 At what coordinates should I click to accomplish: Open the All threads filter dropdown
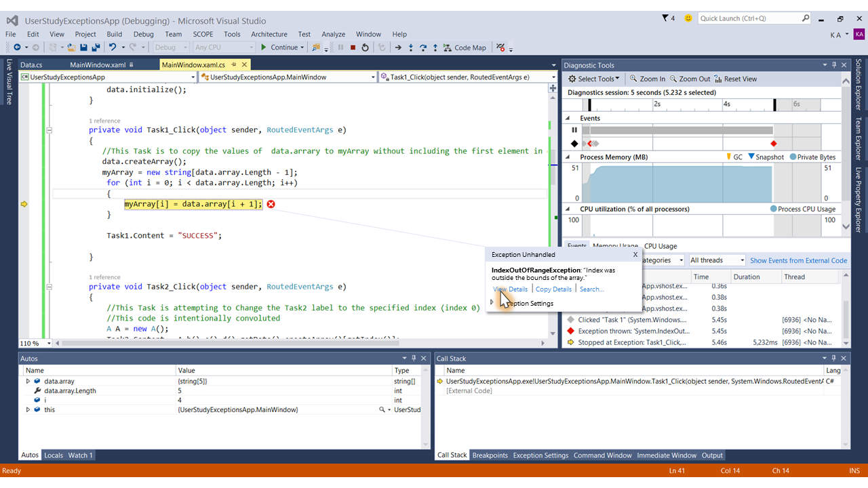717,260
